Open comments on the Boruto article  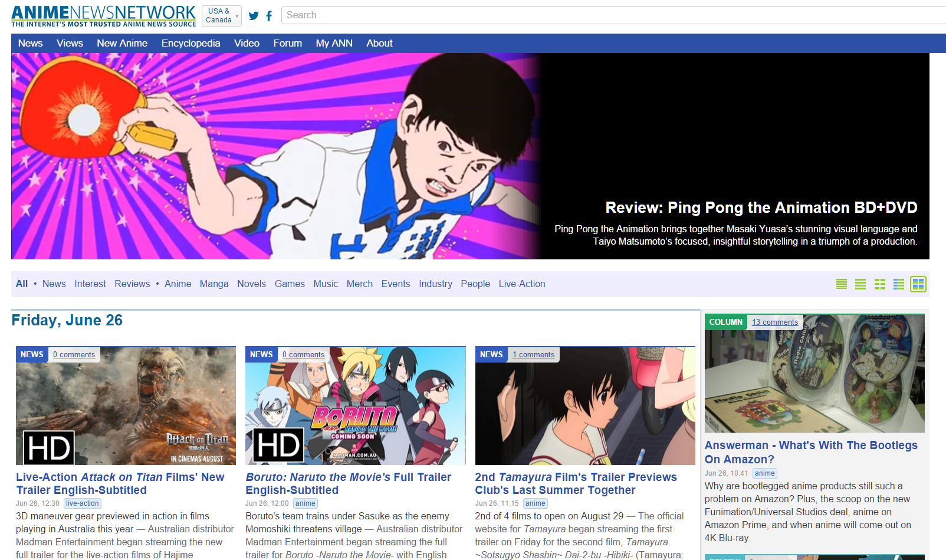(x=303, y=354)
